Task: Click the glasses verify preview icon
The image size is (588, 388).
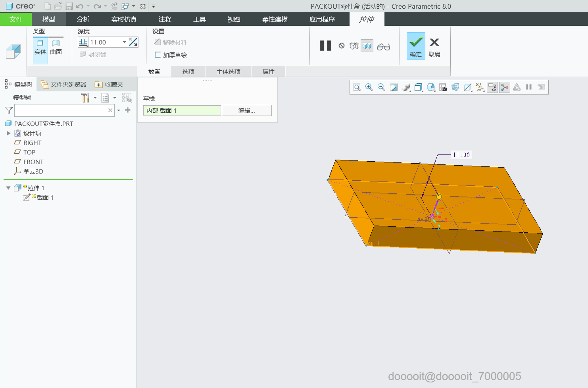Action: pos(383,47)
